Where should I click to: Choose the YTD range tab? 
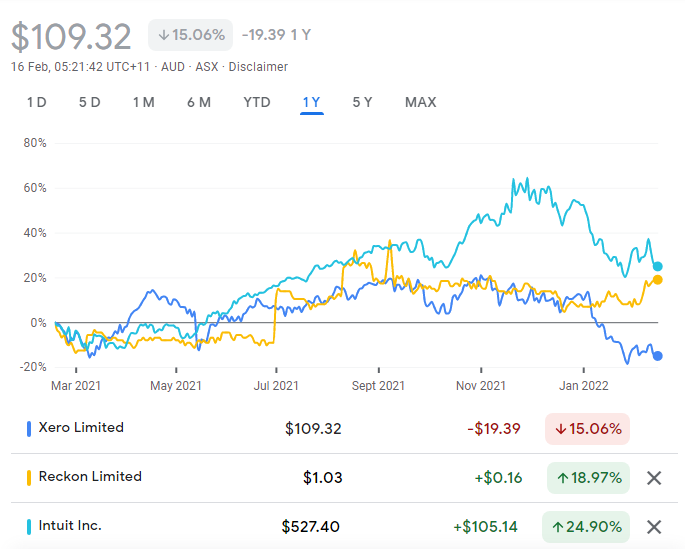[x=257, y=102]
